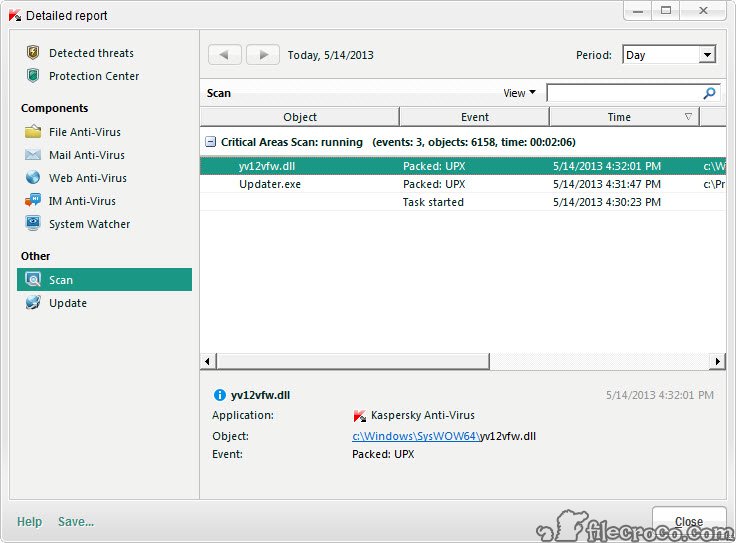
Task: Minimize the Detailed report window
Action: tap(637, 11)
